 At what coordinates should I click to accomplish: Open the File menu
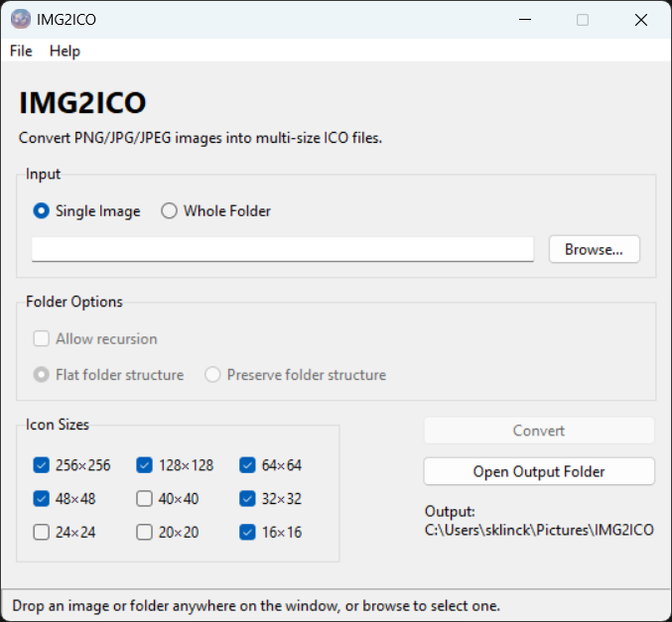(21, 51)
